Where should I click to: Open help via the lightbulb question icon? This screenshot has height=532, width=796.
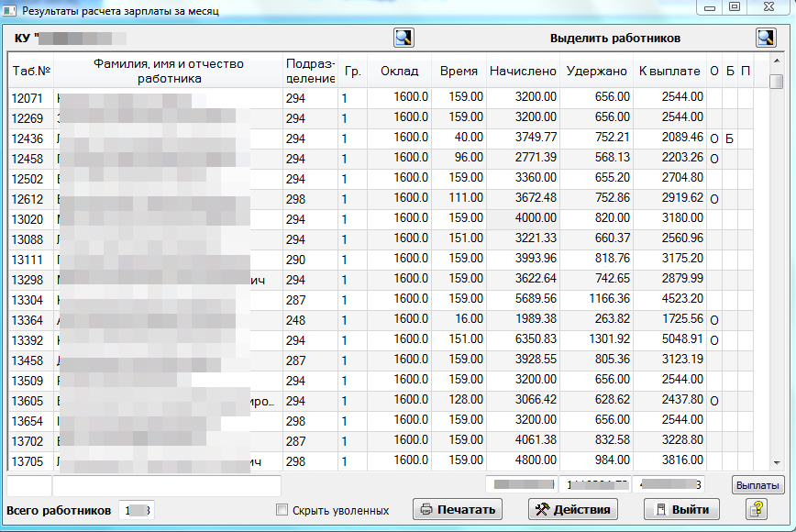coord(757,510)
